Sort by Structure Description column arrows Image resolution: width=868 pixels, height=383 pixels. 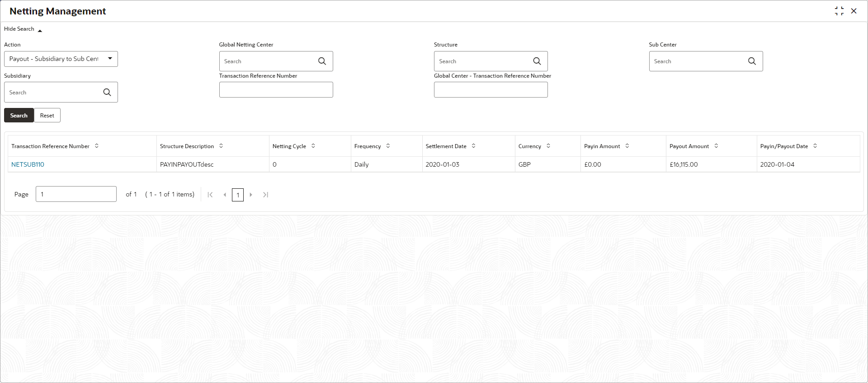pyautogui.click(x=221, y=146)
